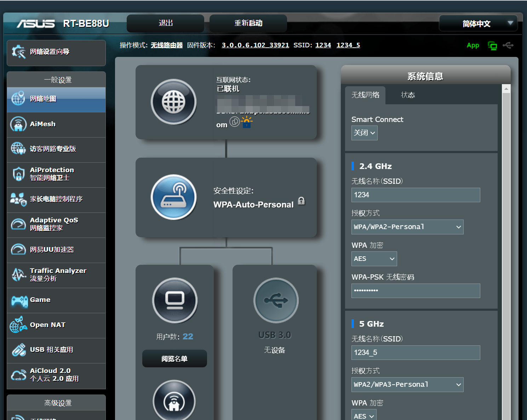The height and width of the screenshot is (420, 527).
Task: Select 网络地图 menu item
Action: point(56,99)
